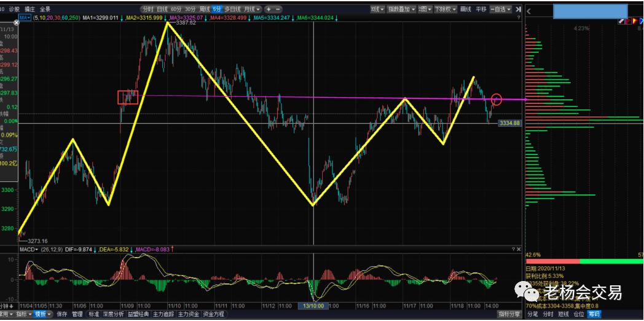Click the eraser icon in chip panel

(x=621, y=21)
